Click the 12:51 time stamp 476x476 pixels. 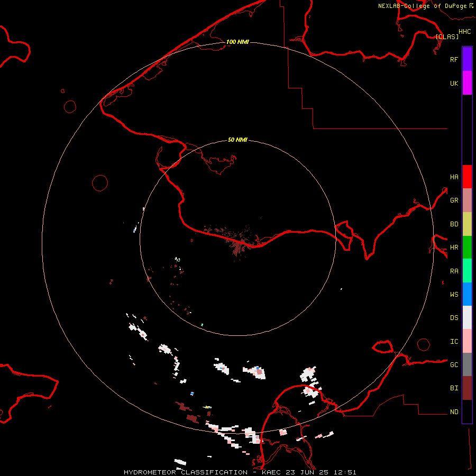(345, 472)
